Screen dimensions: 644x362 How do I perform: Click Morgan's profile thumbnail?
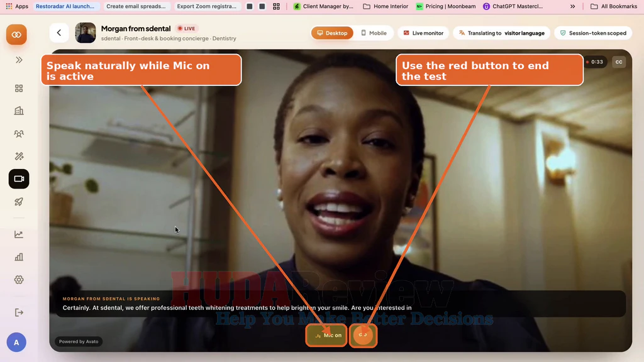coord(86,33)
